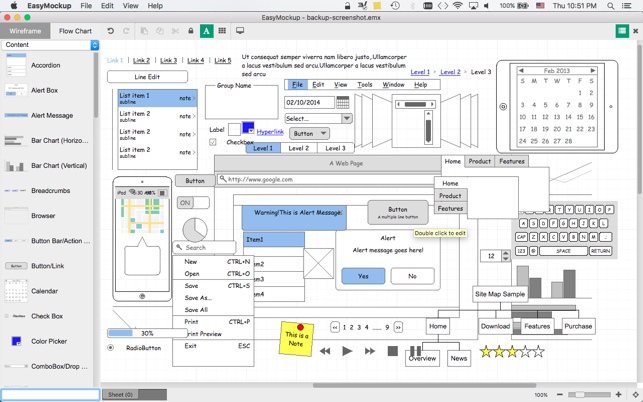This screenshot has width=643, height=402.
Task: Click the Hyperlink text on canvas
Action: point(270,132)
